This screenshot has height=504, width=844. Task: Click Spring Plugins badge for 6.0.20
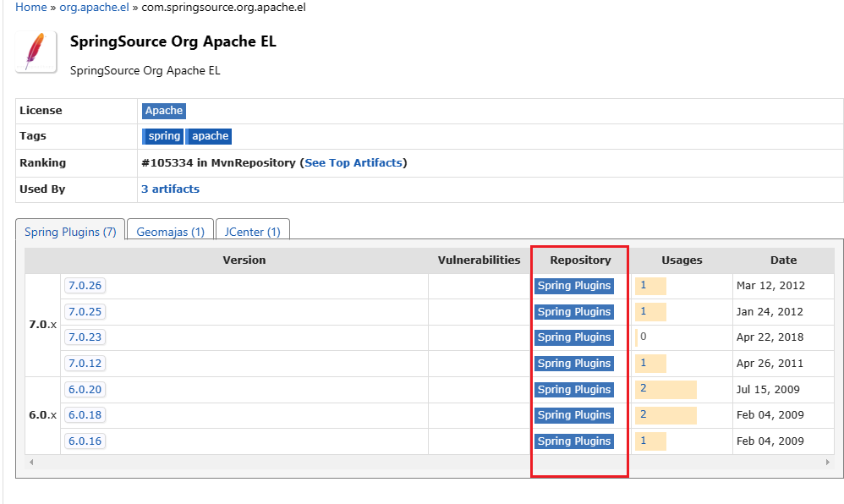coord(574,389)
